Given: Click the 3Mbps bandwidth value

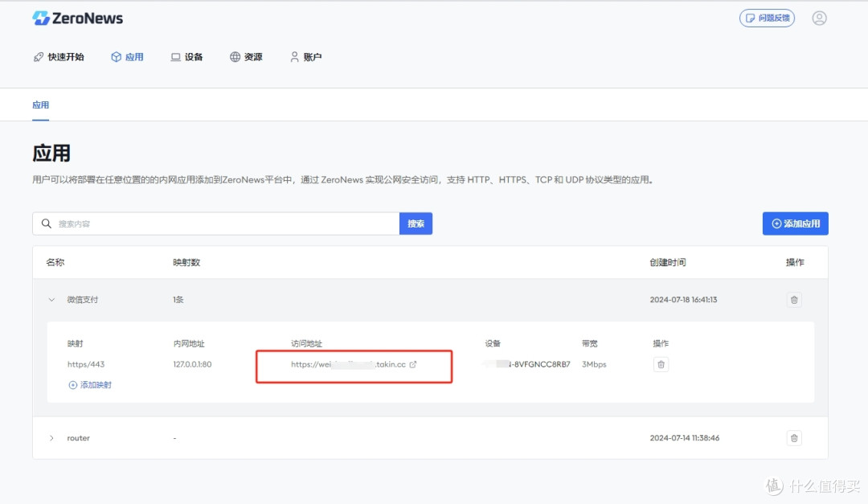Looking at the screenshot, I should coord(594,364).
